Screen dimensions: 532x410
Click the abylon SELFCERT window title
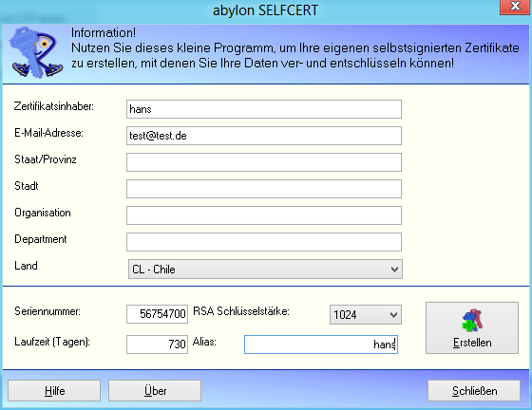[265, 10]
